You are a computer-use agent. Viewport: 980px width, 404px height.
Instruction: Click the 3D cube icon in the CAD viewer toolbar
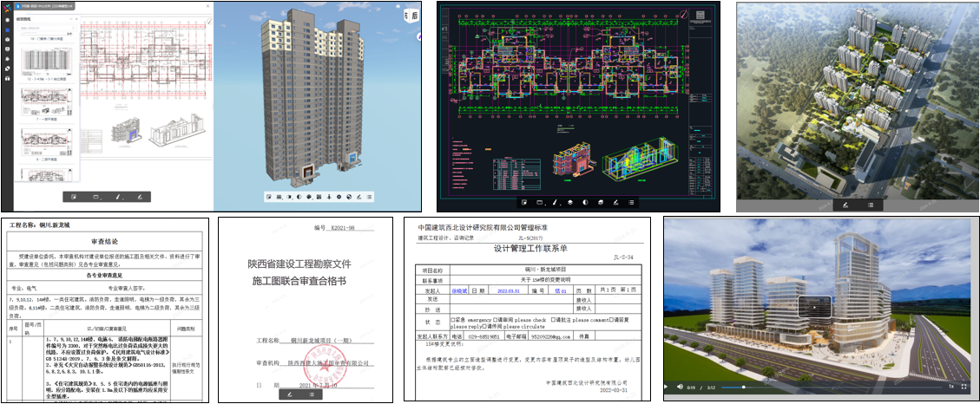601,202
